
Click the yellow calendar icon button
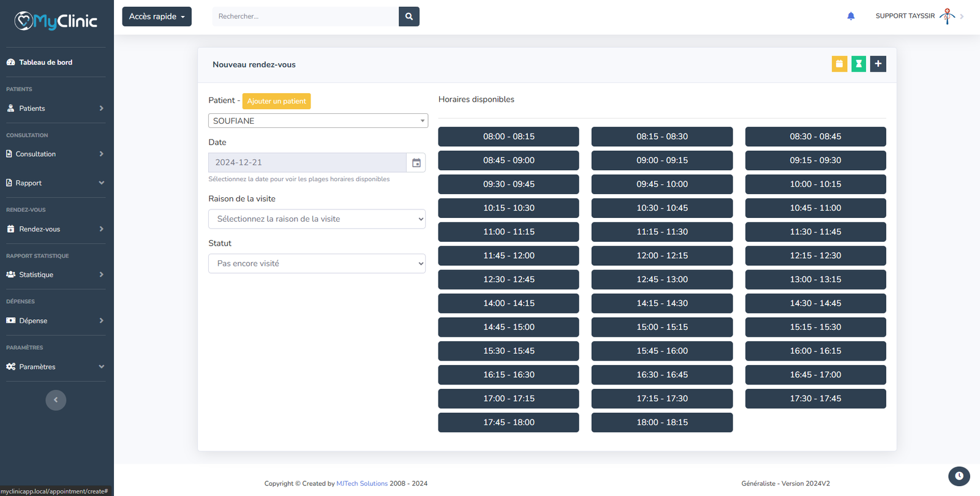pos(839,64)
